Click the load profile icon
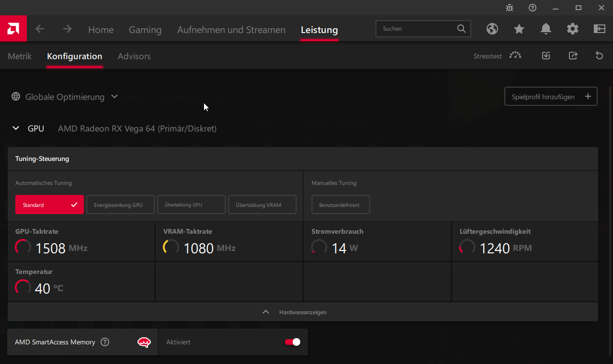Viewport: 613px width, 364px height. tap(546, 56)
